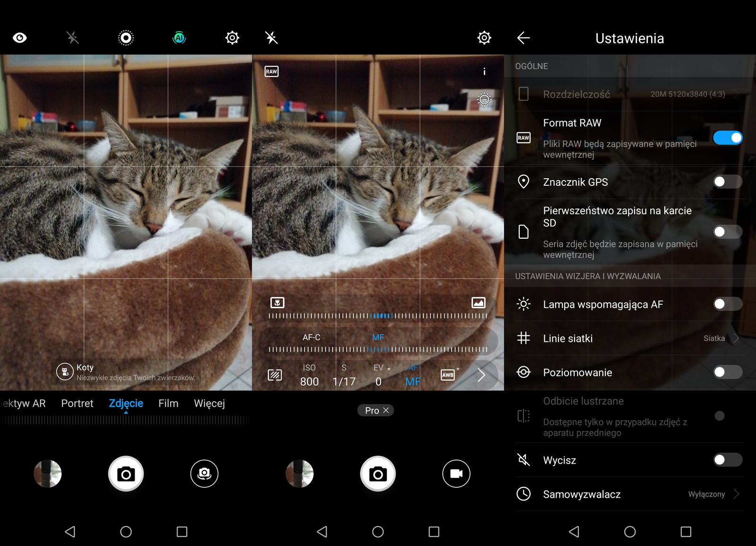Open settings gear in Photo mode
The width and height of the screenshot is (756, 546).
tap(232, 38)
